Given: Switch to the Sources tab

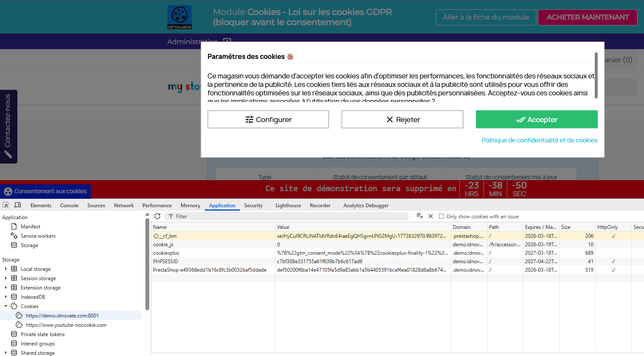Looking at the screenshot, I should [96, 206].
